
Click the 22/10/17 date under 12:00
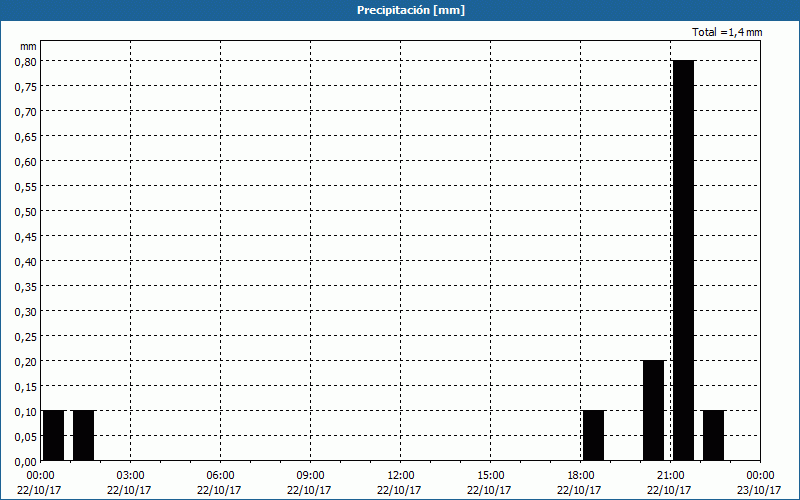[x=399, y=490]
